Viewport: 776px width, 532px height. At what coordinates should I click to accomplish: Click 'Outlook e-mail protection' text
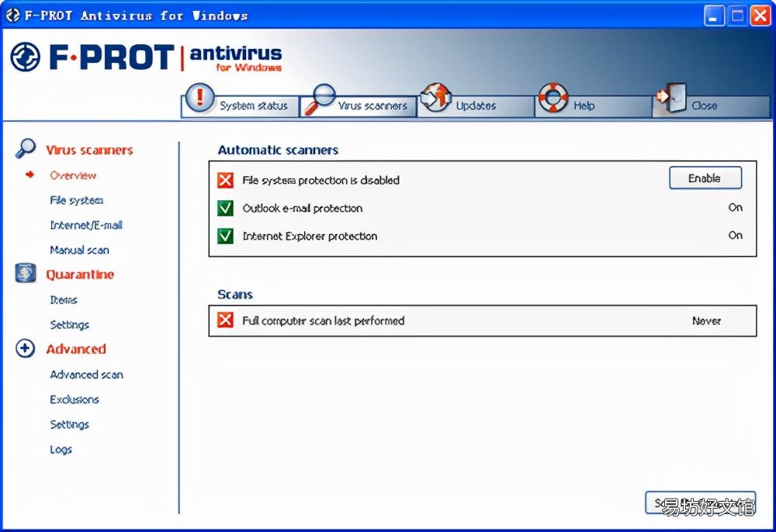(x=303, y=208)
